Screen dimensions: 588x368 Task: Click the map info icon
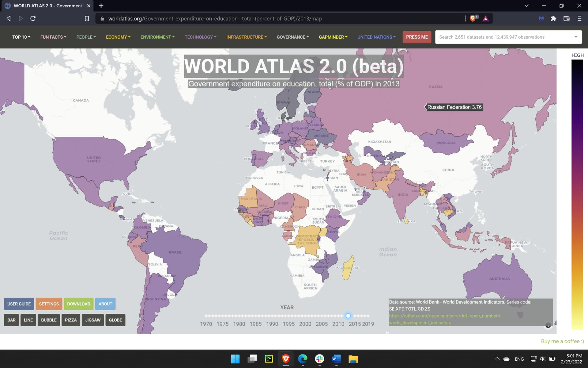(x=548, y=325)
